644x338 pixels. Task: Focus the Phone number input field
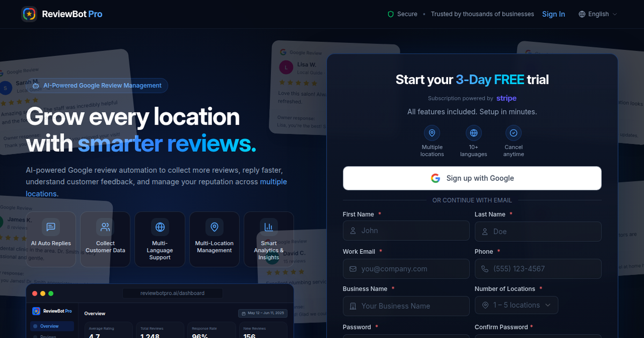coord(538,269)
